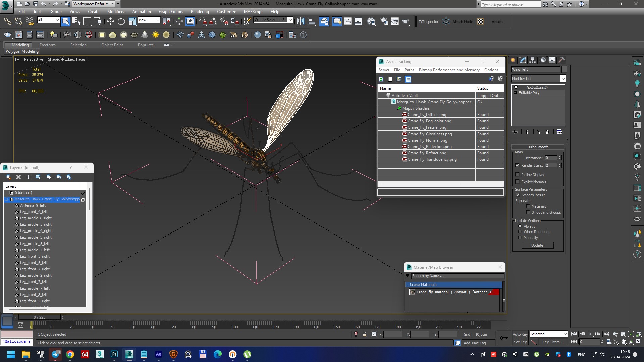Switch Asset Tracking to table view
The width and height of the screenshot is (644, 362).
coord(408,79)
